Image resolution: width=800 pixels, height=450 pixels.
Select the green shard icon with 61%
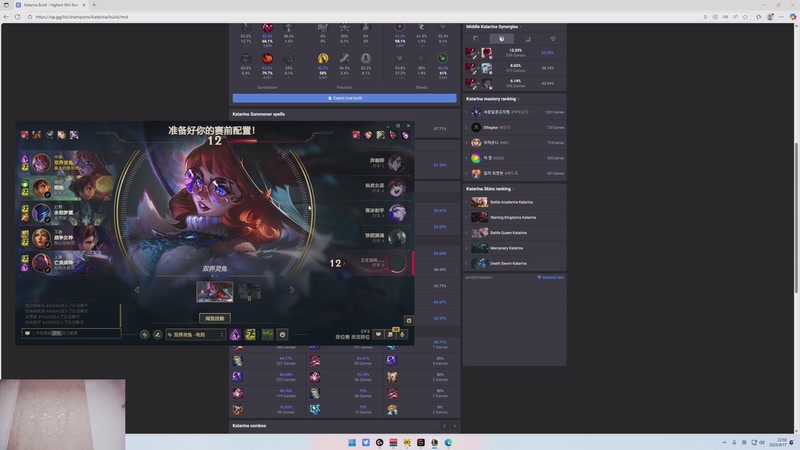point(442,58)
